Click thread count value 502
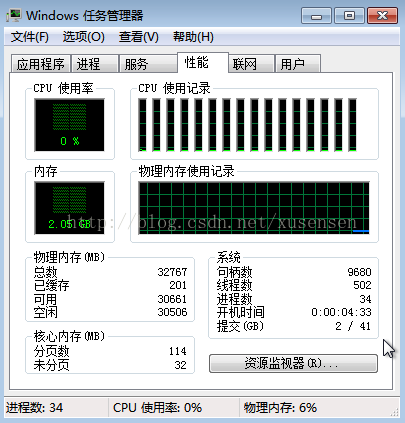The height and width of the screenshot is (423, 405). pyautogui.click(x=362, y=285)
